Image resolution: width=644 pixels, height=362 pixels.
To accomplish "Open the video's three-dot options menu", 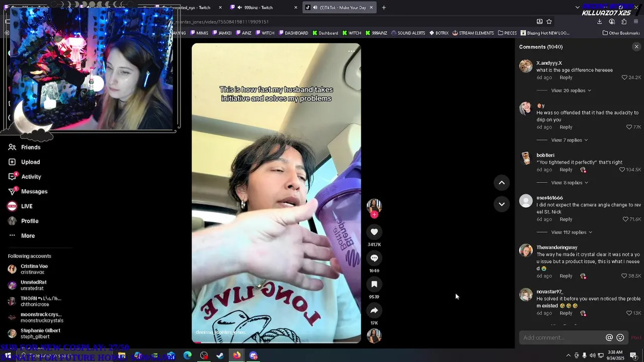I will [x=351, y=51].
